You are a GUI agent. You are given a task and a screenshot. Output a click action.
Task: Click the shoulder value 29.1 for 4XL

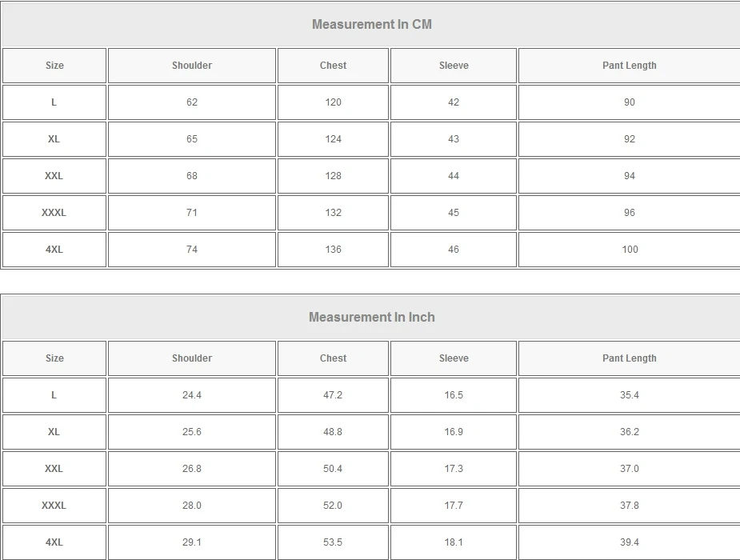[x=192, y=542]
